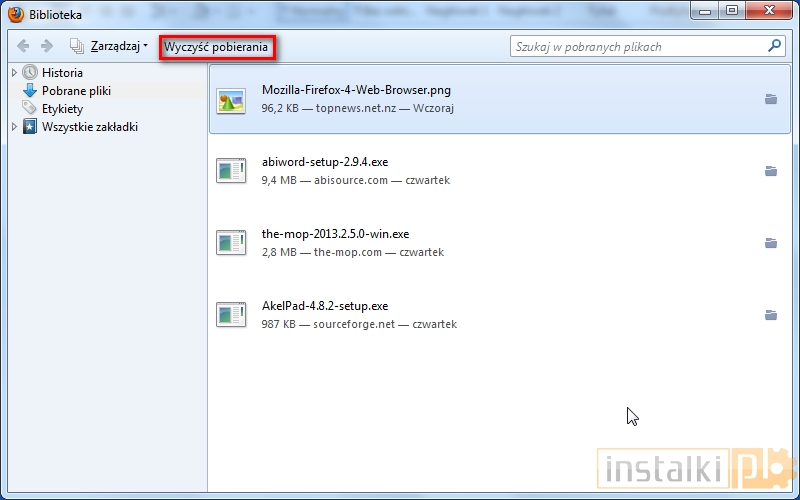
Task: Select Wszystkie zakładki in the sidebar
Action: (x=90, y=127)
